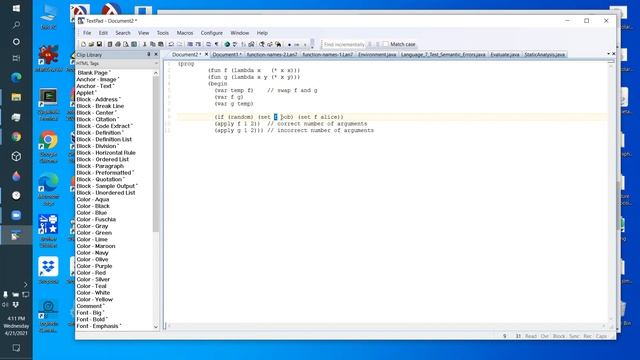Screen dimensions: 640x360
Task: Select 'Comment' clip entry
Action: pos(90,306)
